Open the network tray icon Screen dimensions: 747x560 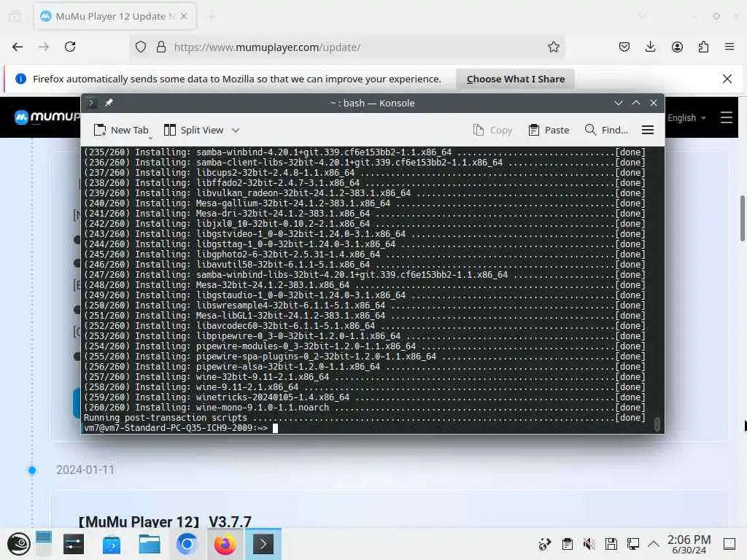pyautogui.click(x=633, y=544)
